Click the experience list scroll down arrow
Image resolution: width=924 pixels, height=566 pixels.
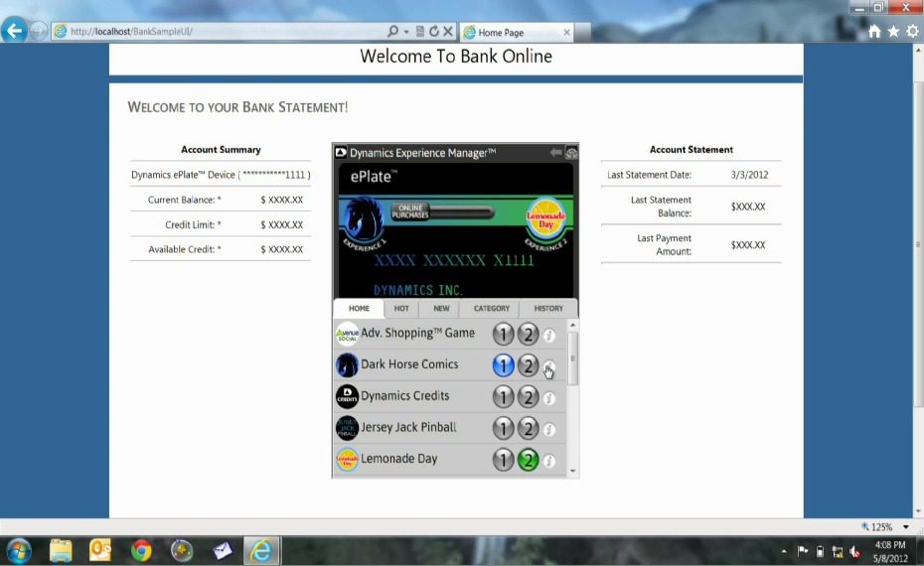573,472
